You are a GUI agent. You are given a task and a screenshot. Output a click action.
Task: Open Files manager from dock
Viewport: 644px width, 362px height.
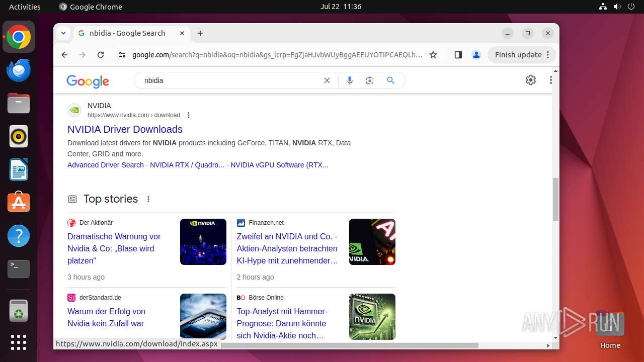(19, 104)
